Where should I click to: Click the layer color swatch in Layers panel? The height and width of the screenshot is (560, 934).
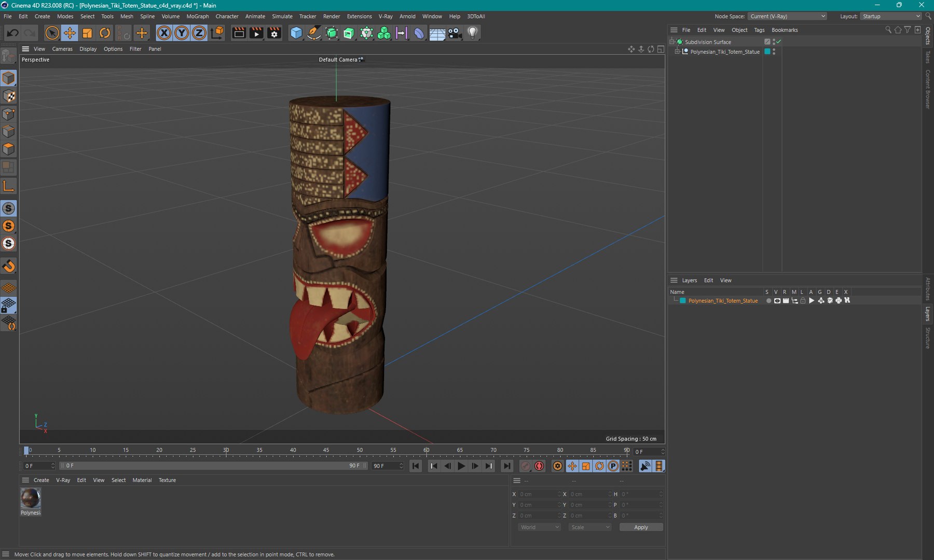pos(683,301)
